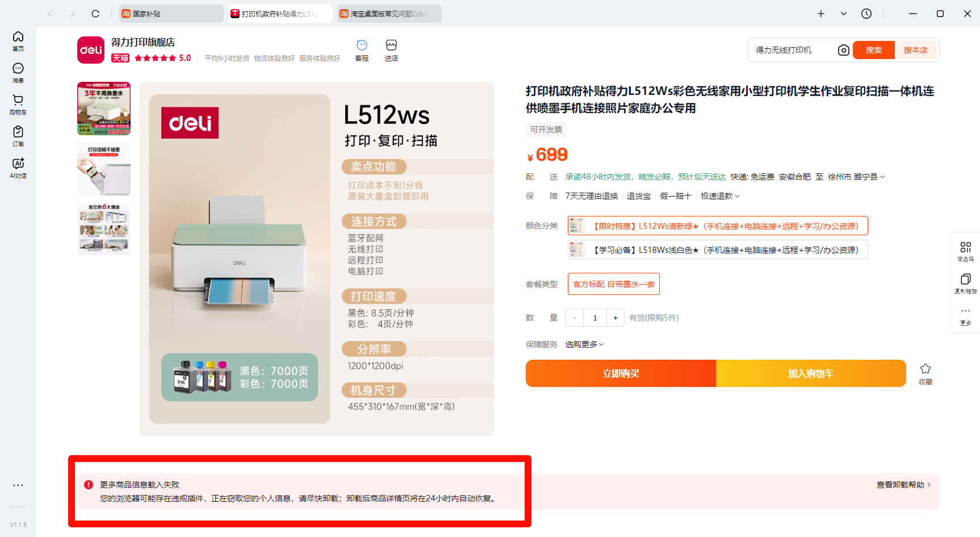The width and height of the screenshot is (980, 537).
Task: Decrease quantity with the minus button
Action: pyautogui.click(x=575, y=318)
